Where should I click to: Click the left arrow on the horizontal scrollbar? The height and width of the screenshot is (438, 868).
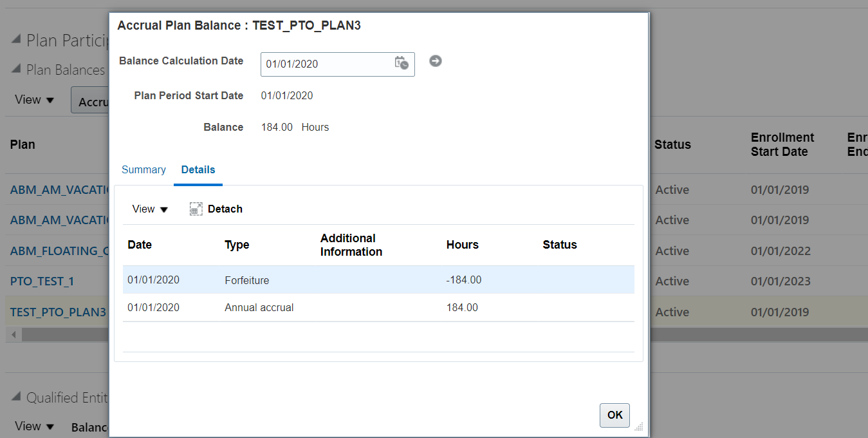pos(14,335)
